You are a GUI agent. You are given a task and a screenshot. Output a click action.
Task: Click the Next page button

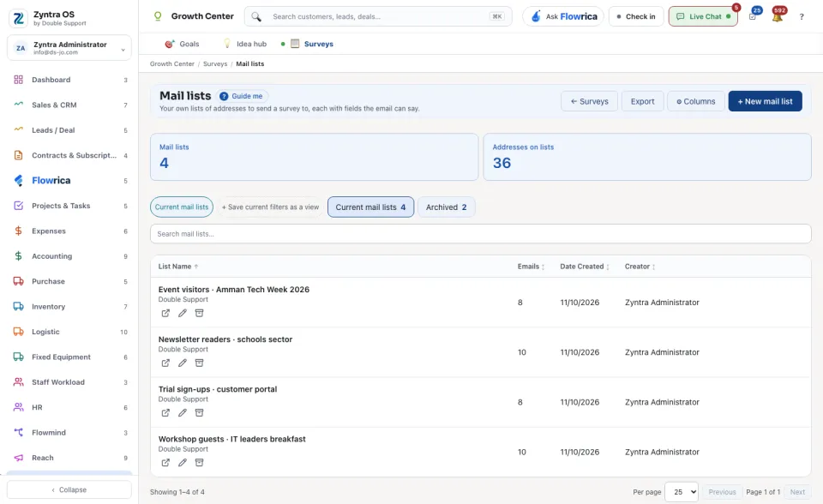(797, 492)
